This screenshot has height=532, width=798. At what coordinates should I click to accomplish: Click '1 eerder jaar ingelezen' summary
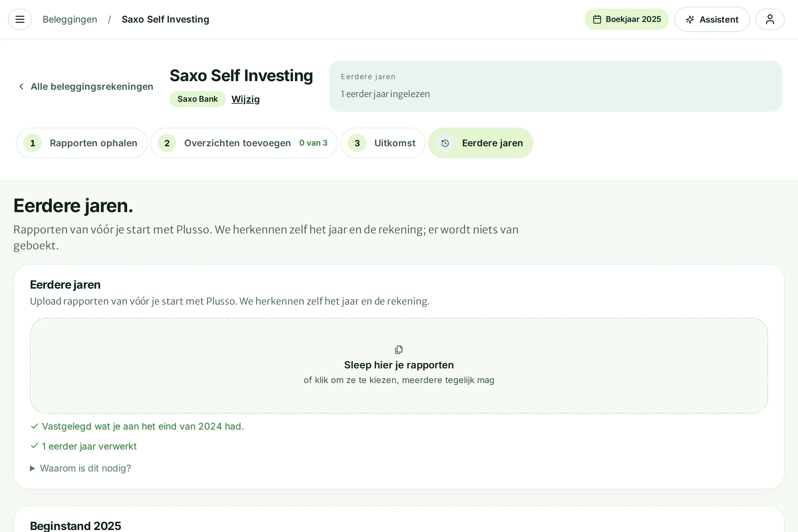coord(385,94)
